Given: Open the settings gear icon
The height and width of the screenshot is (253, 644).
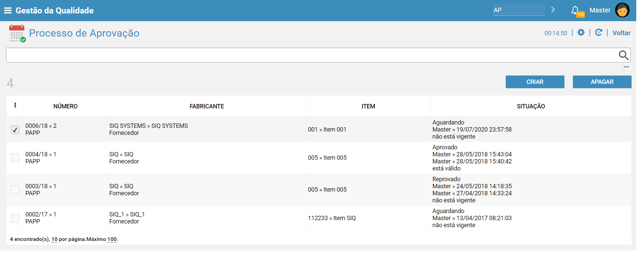Looking at the screenshot, I should 581,33.
